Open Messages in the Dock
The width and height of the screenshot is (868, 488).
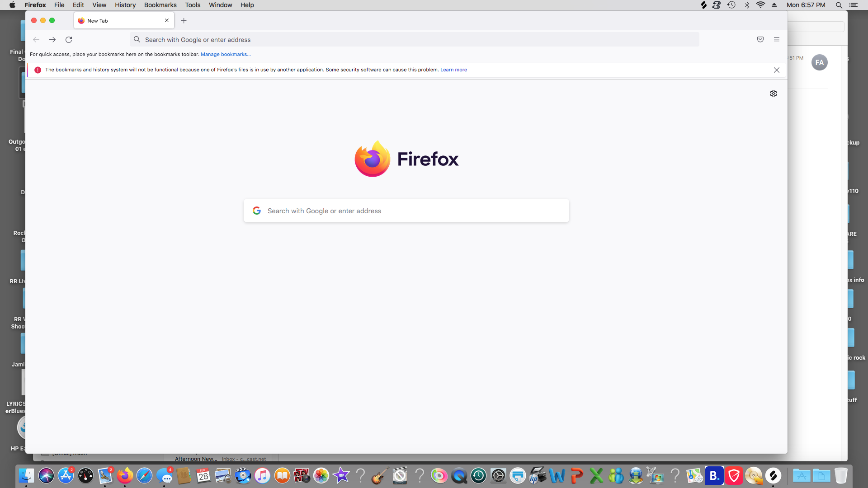coord(164,475)
